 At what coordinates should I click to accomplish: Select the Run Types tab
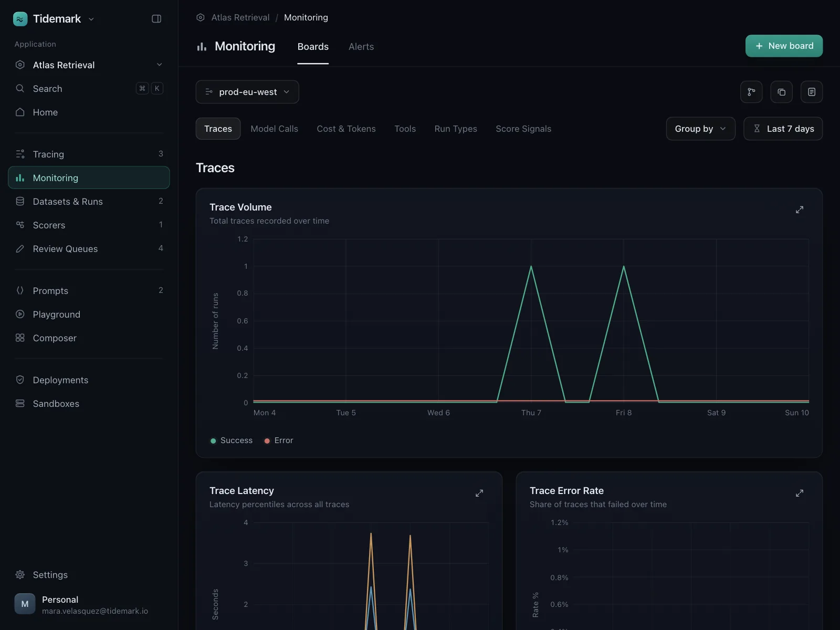tap(456, 129)
